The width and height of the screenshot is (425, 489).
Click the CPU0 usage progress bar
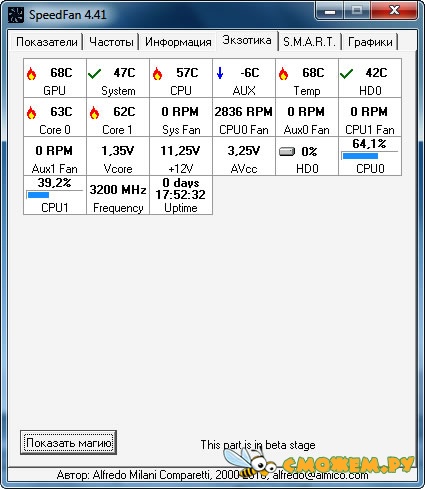[x=369, y=156]
